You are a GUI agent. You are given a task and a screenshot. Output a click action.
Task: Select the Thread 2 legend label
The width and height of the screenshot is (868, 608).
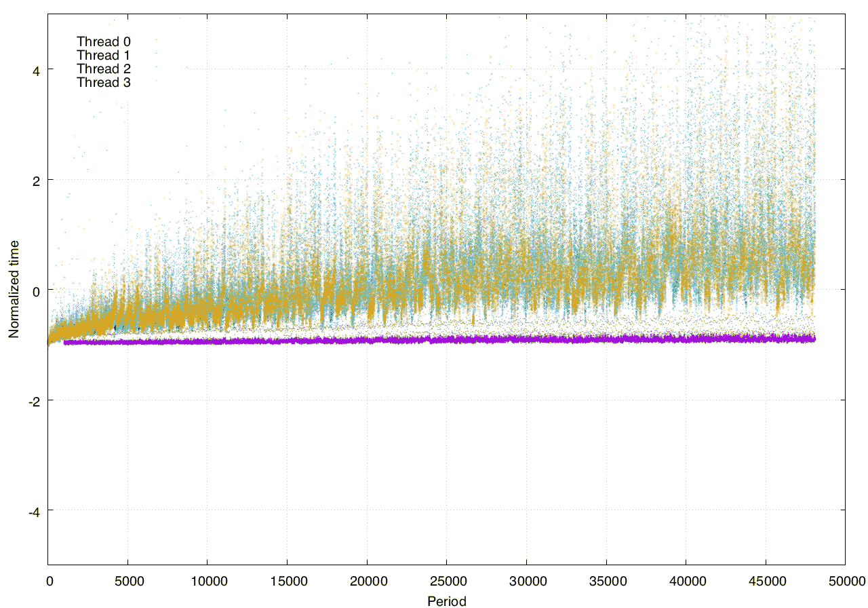104,69
